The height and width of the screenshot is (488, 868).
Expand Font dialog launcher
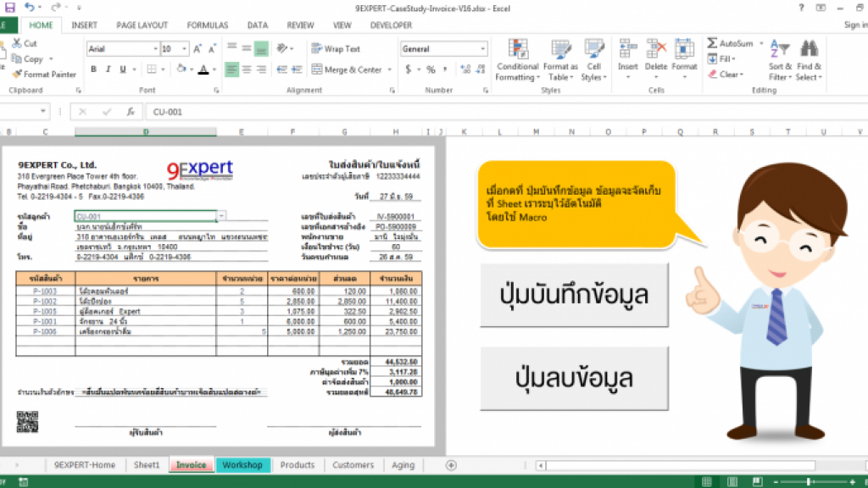[216, 90]
